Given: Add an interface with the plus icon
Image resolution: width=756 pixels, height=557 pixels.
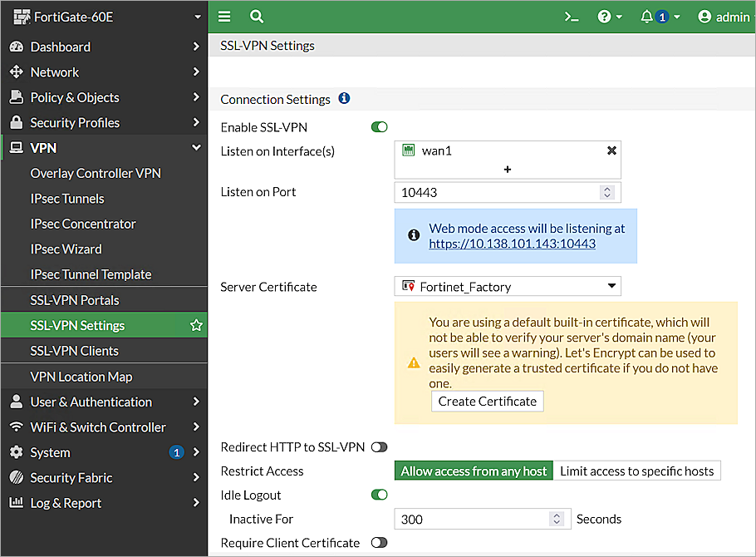Looking at the screenshot, I should coord(508,169).
